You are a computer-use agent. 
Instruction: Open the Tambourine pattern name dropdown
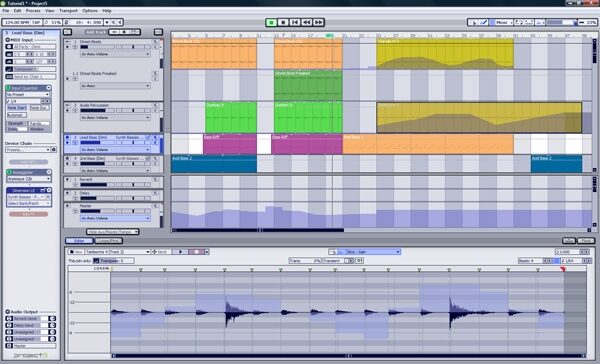[118, 252]
